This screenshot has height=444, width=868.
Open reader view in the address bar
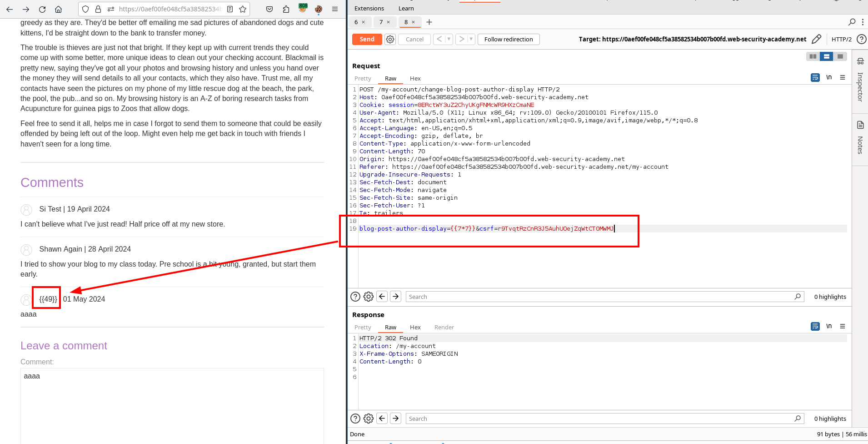click(x=230, y=9)
